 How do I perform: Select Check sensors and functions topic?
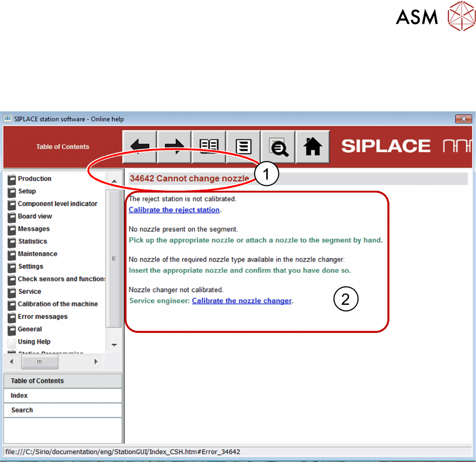[x=62, y=279]
